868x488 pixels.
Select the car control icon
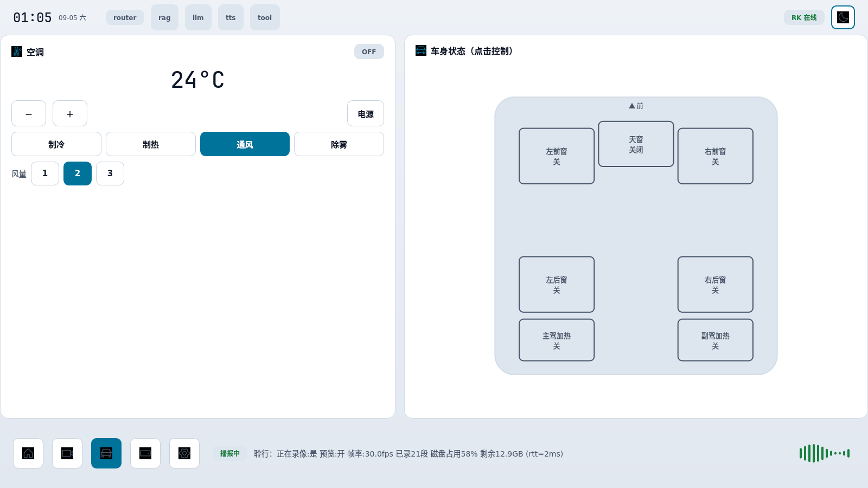coord(106,453)
